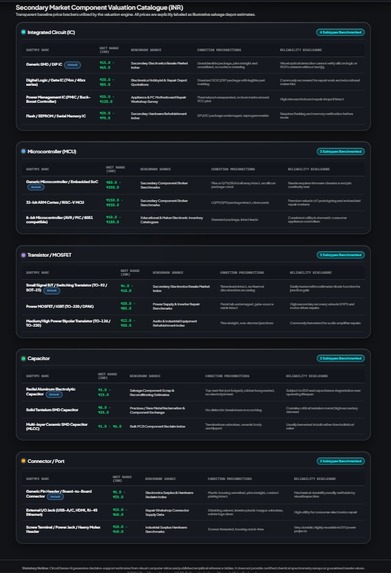391x573 pixels.
Task: Click the price range of 32-bit ARM Cortex row
Action: coord(114,202)
